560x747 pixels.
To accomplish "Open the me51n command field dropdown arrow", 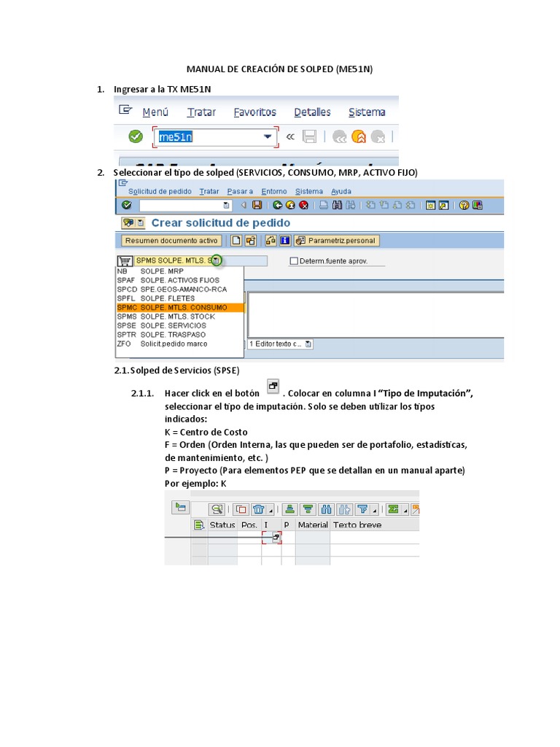I will pyautogui.click(x=268, y=136).
